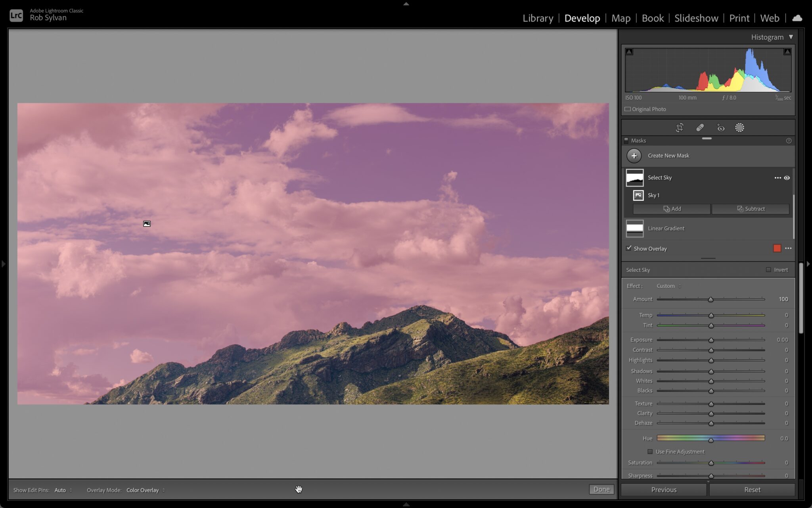Select the Crop Overlay tool

coord(680,127)
